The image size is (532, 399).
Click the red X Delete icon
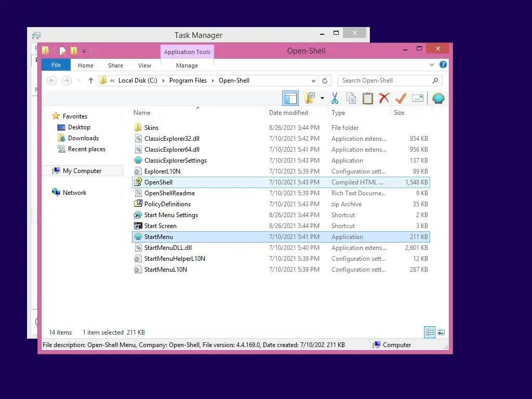(x=384, y=98)
